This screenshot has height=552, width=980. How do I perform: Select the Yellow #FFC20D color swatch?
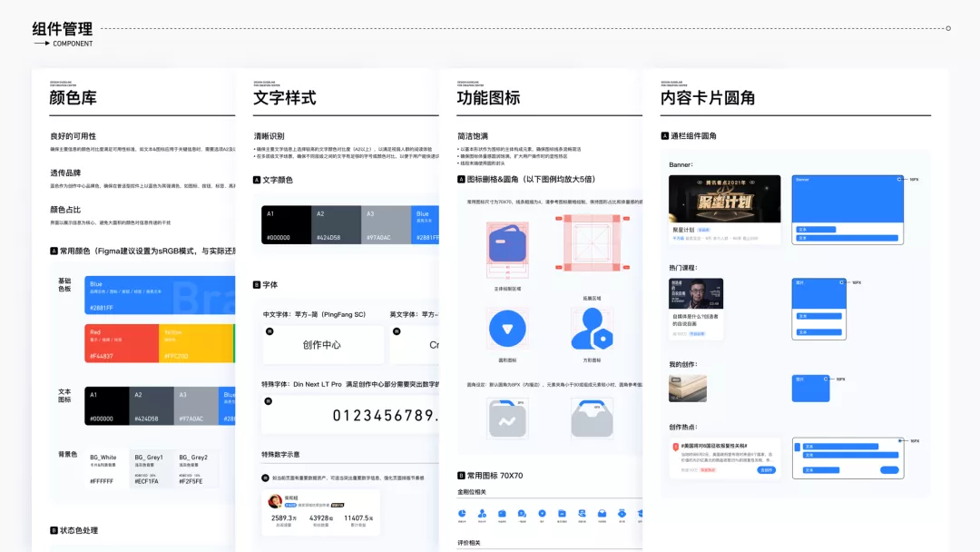click(196, 343)
